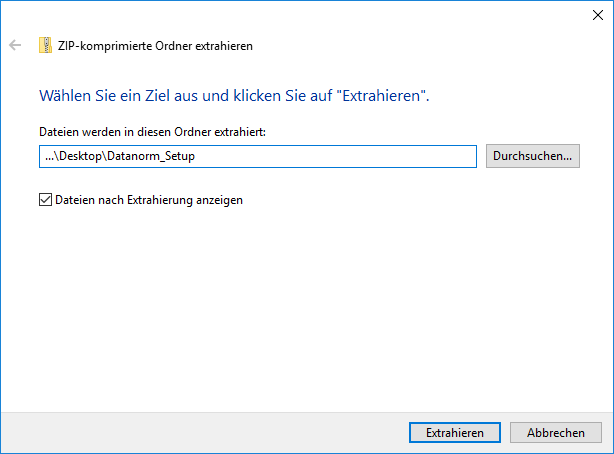Image resolution: width=614 pixels, height=454 pixels.
Task: Click the gray footer bar left of Extrahieren
Action: (x=204, y=433)
